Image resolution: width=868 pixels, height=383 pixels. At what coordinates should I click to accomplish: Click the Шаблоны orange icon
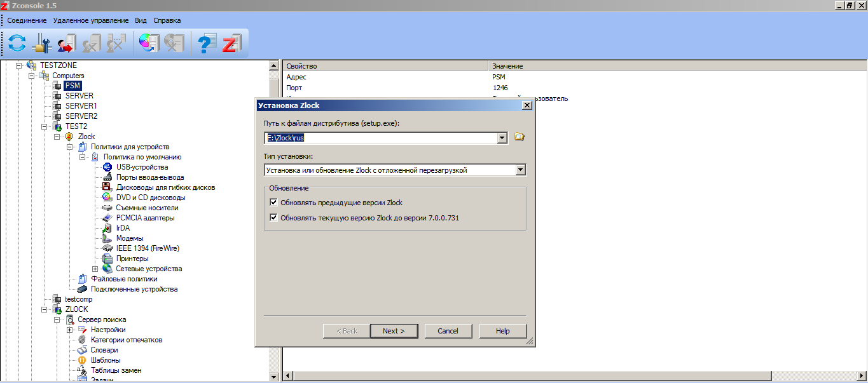click(x=82, y=360)
